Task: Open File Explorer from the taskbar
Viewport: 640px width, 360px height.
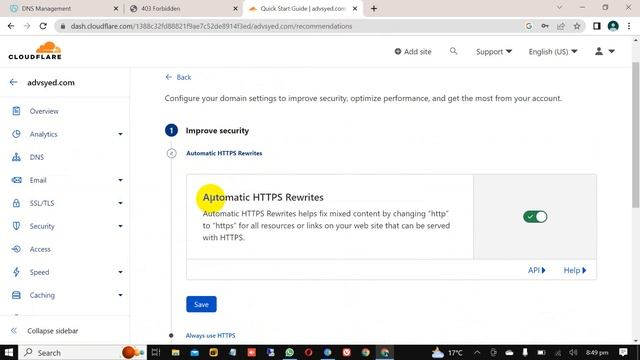Action: click(175, 352)
